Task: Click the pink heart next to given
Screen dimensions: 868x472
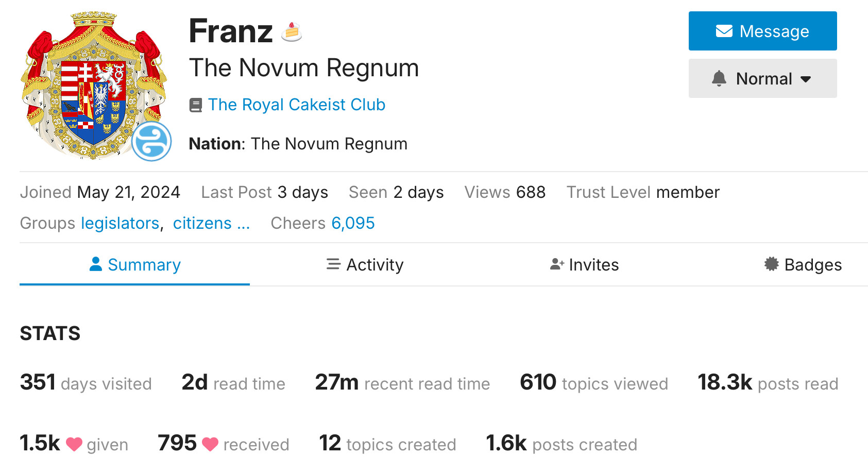Action: [x=74, y=444]
